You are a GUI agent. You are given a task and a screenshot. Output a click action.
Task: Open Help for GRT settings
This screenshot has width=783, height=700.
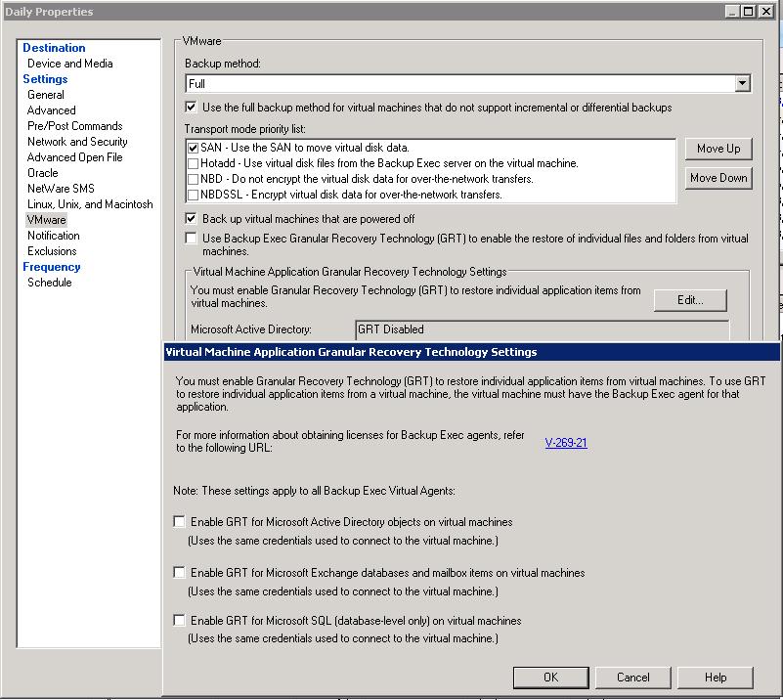(715, 678)
